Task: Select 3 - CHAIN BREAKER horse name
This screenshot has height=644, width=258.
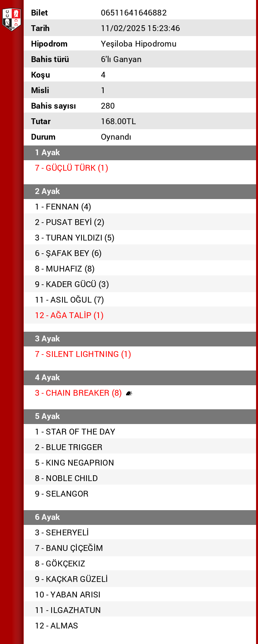Action: click(78, 393)
